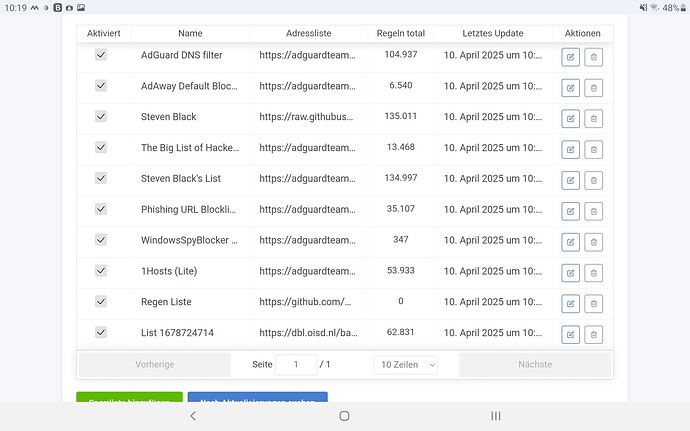Uncheck AdAway Default Blocklist activation
690x431 pixels.
(x=101, y=85)
